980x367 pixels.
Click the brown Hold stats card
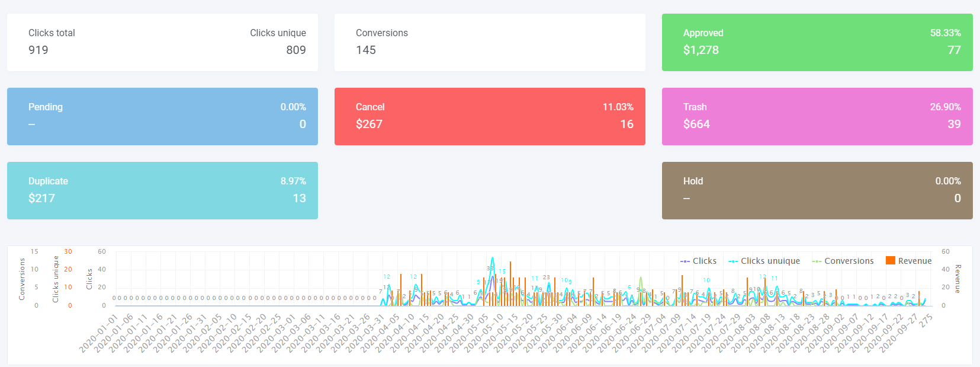tap(817, 191)
